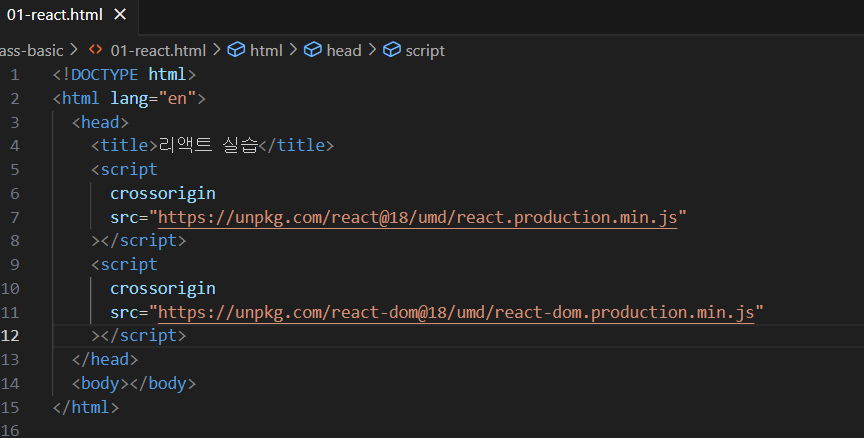This screenshot has width=864, height=438.
Task: Click closing script tag on line 8
Action: [x=139, y=241]
